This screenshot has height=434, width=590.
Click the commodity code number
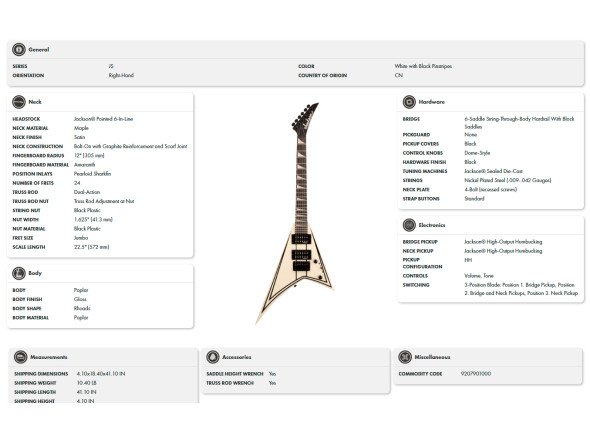[476, 374]
